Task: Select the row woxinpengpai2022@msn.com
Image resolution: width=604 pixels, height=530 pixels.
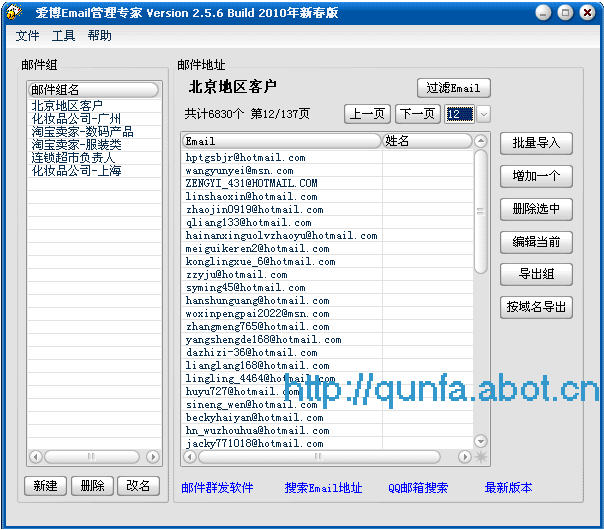Action: (x=328, y=314)
